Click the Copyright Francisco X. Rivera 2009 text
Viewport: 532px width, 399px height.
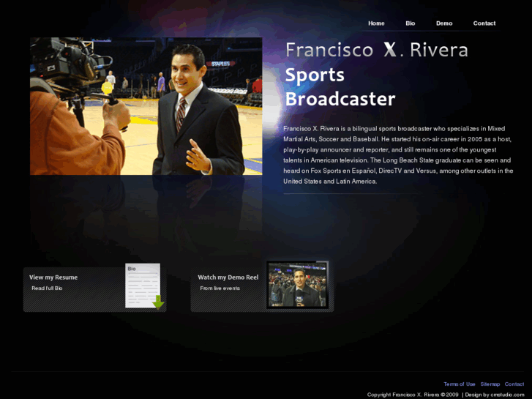point(413,395)
